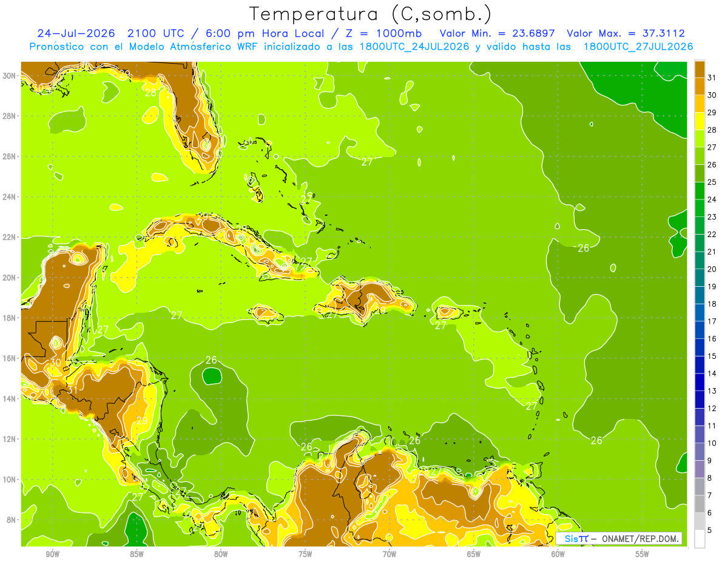Click the "10N" latitude axis label
This screenshot has width=728, height=562.
tap(10, 479)
